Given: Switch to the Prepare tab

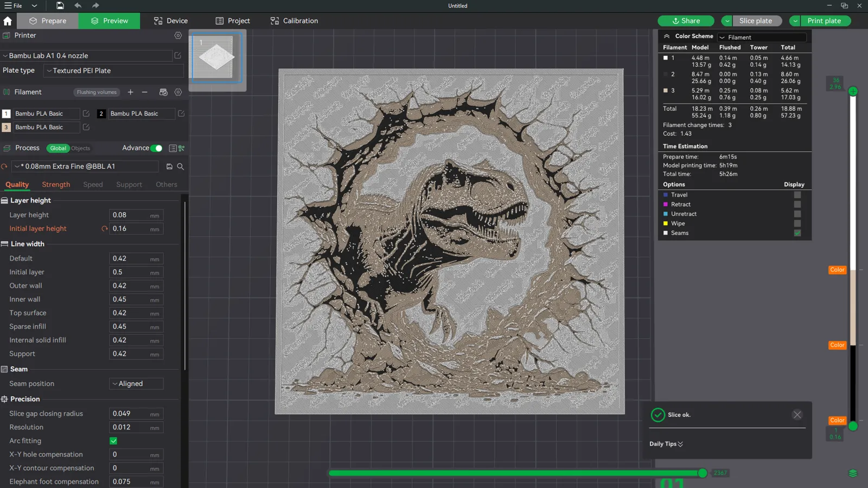Looking at the screenshot, I should pos(48,21).
